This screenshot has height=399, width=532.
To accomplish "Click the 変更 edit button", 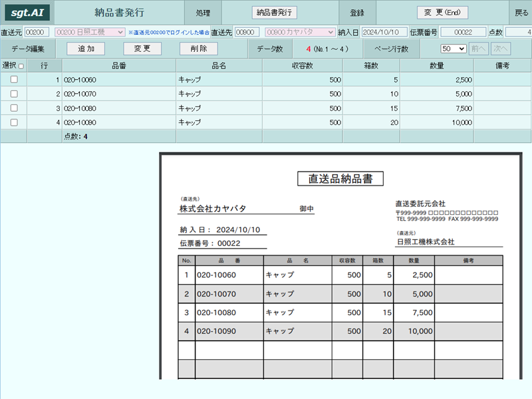I will click(x=142, y=49).
